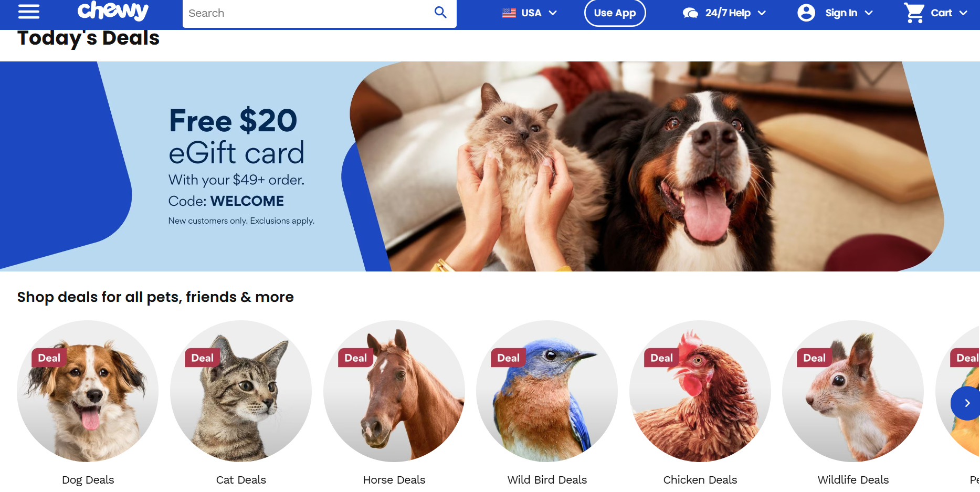Click the search magnifier icon
Image resolution: width=980 pixels, height=492 pixels.
click(440, 12)
